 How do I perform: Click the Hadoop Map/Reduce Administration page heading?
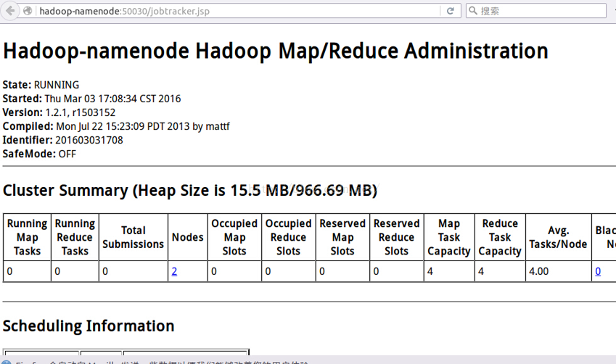tap(275, 51)
